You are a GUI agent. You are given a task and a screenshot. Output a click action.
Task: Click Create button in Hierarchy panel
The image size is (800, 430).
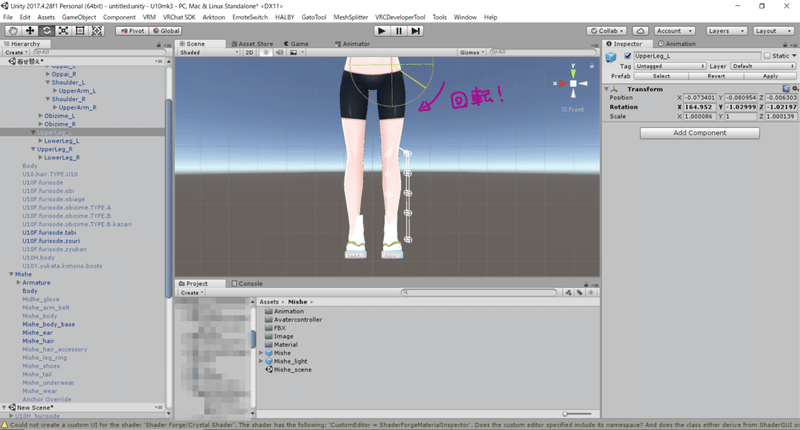coord(16,52)
